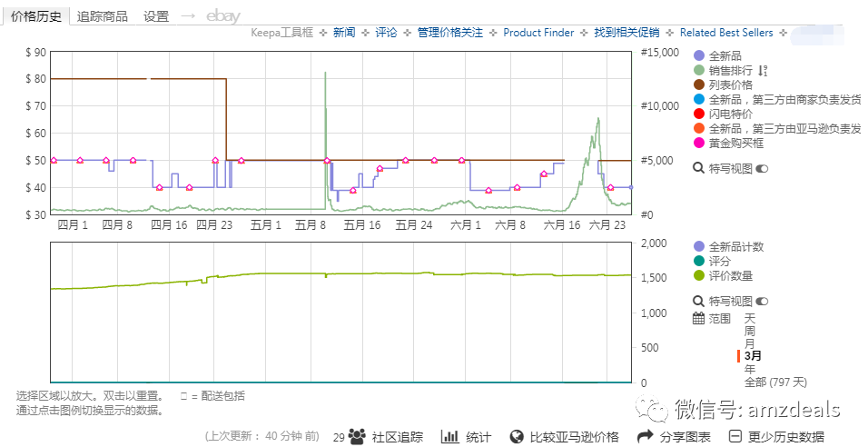Open the 统计 statistics view
Screen dimensions: 868x447
click(x=478, y=437)
